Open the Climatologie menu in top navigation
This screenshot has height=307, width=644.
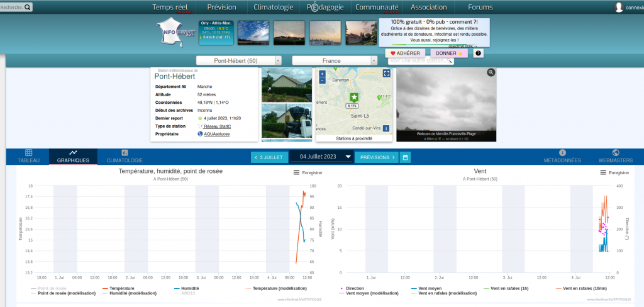[273, 8]
